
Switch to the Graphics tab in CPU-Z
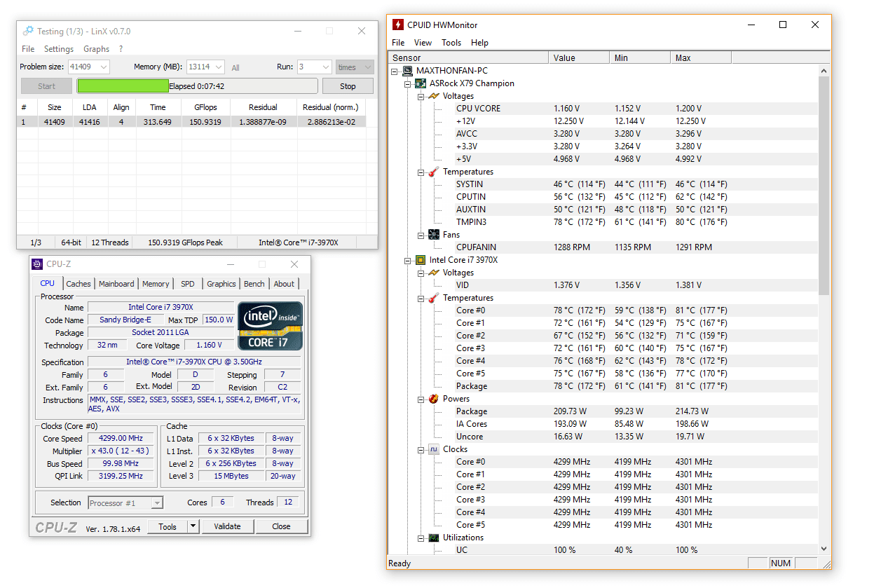(221, 284)
